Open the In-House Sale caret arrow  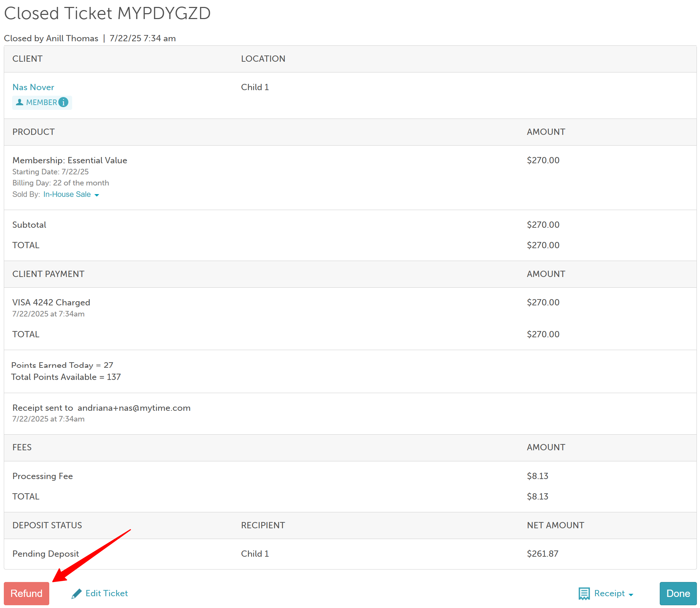(97, 195)
